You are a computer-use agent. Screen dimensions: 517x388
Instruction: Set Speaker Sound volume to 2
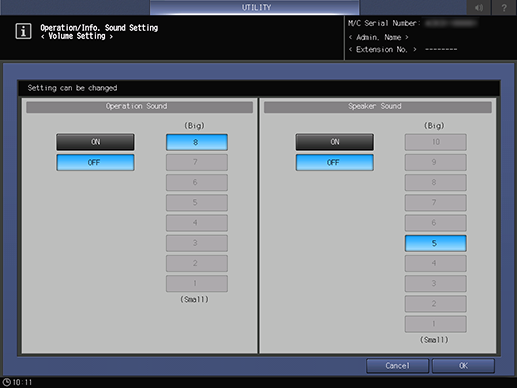[x=436, y=304]
